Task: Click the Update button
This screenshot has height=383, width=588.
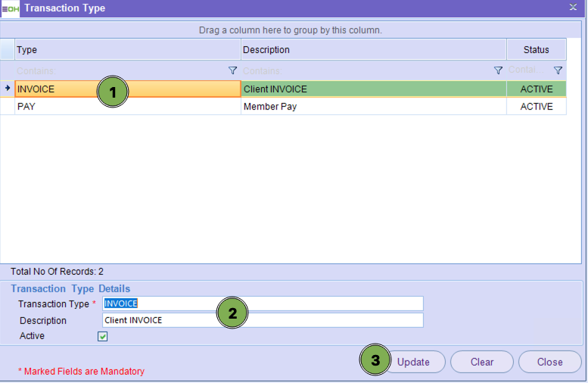Action: pos(413,362)
